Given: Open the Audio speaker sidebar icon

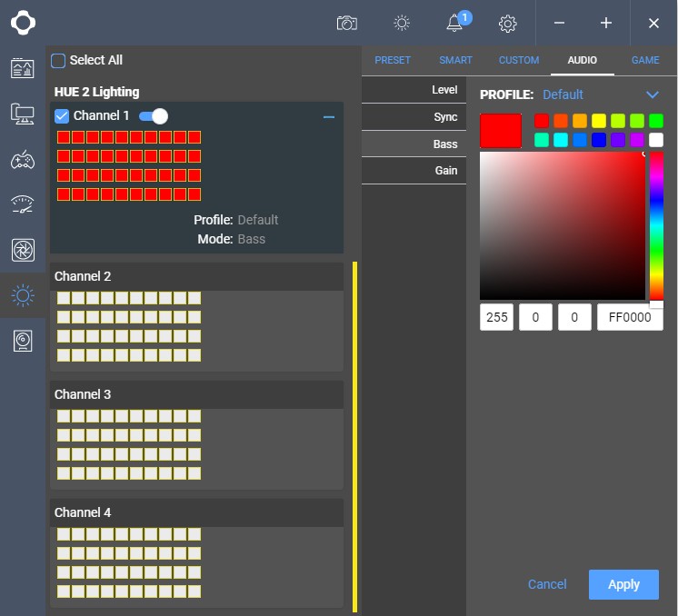Looking at the screenshot, I should point(23,341).
